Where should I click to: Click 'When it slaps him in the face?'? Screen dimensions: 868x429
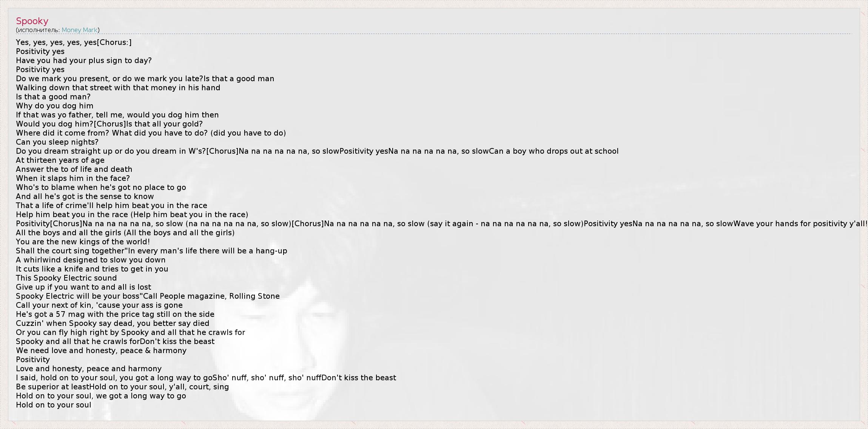73,178
